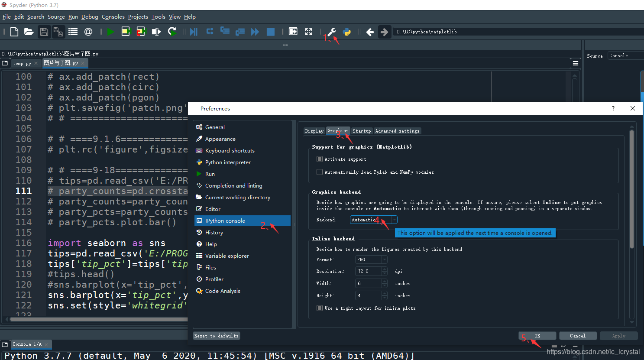Start debugging with debug icon

pos(194,32)
